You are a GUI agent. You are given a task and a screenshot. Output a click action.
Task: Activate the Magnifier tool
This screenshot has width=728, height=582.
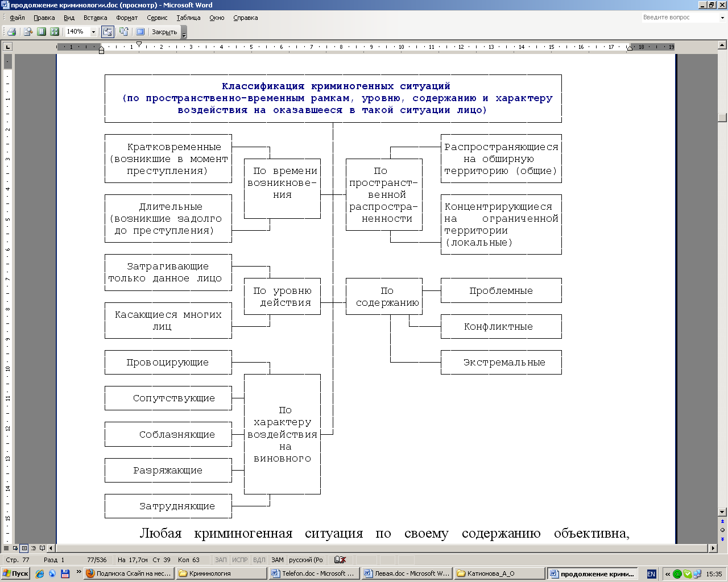(28, 32)
